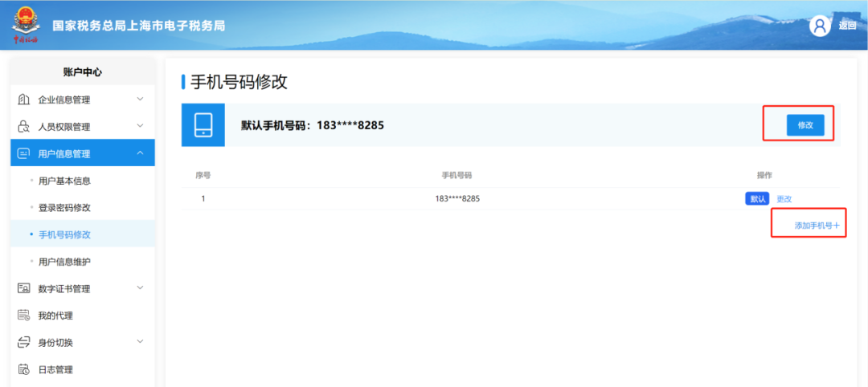
Task: Click the 数字证书管理 certificate icon
Action: point(24,288)
